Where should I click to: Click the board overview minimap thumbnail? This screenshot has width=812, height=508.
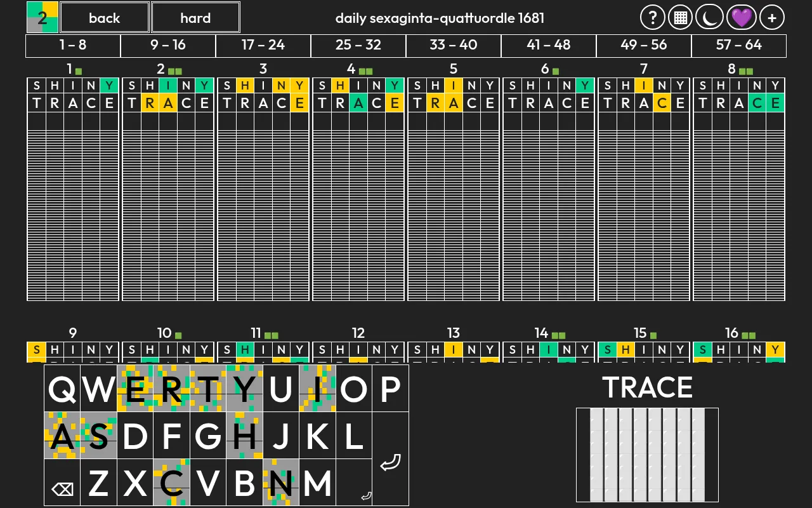coord(647,455)
